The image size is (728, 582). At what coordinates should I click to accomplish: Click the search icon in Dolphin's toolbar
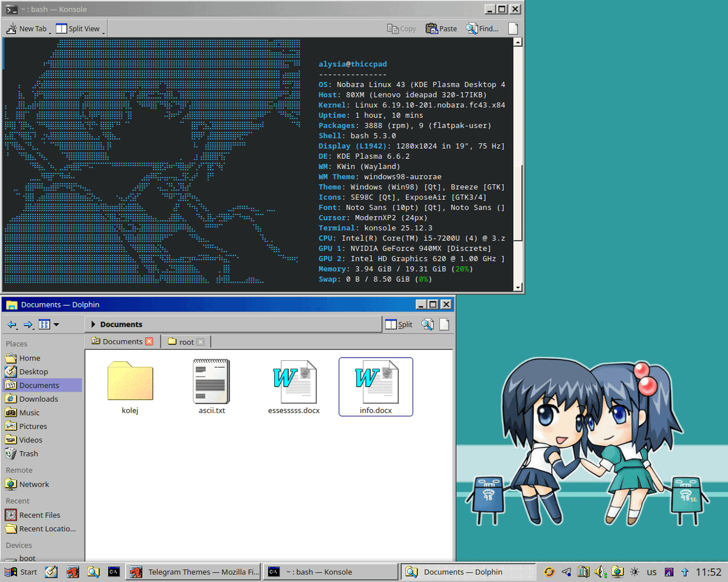pyautogui.click(x=427, y=324)
